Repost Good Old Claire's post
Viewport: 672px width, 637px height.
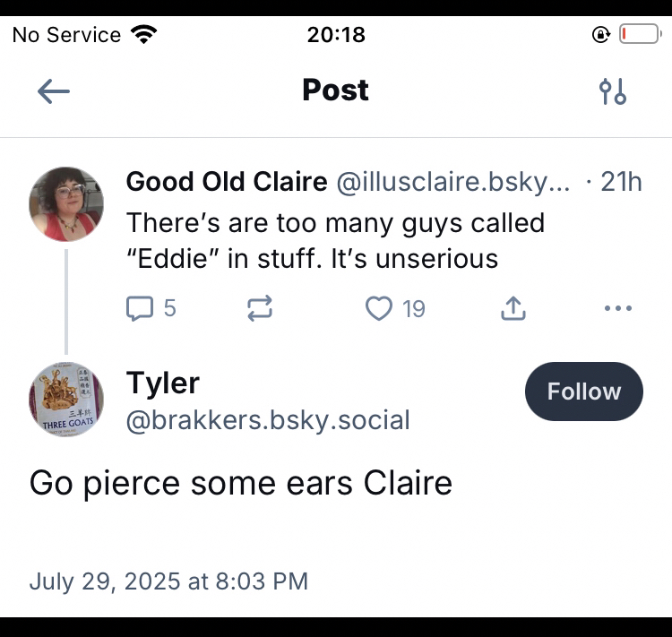click(259, 309)
